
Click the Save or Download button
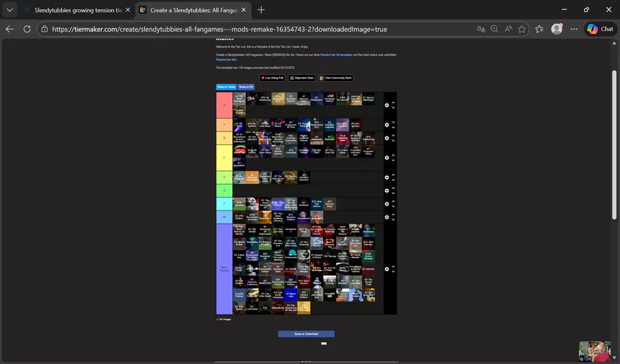coord(306,334)
